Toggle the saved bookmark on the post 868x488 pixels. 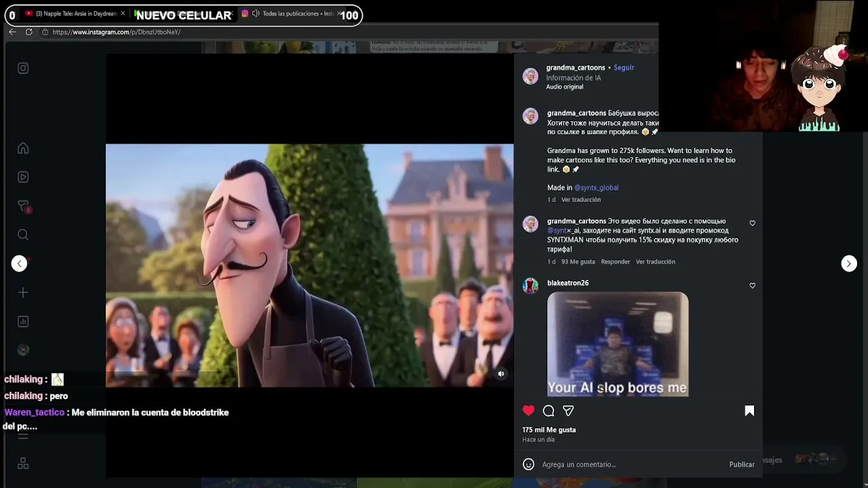[x=749, y=411]
